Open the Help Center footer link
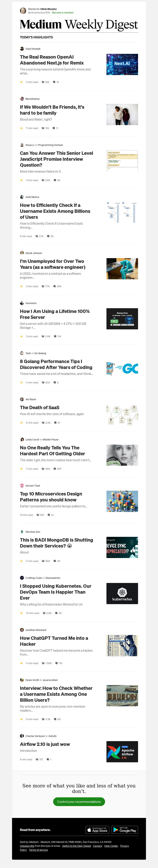This screenshot has width=158, height=868. (111, 846)
